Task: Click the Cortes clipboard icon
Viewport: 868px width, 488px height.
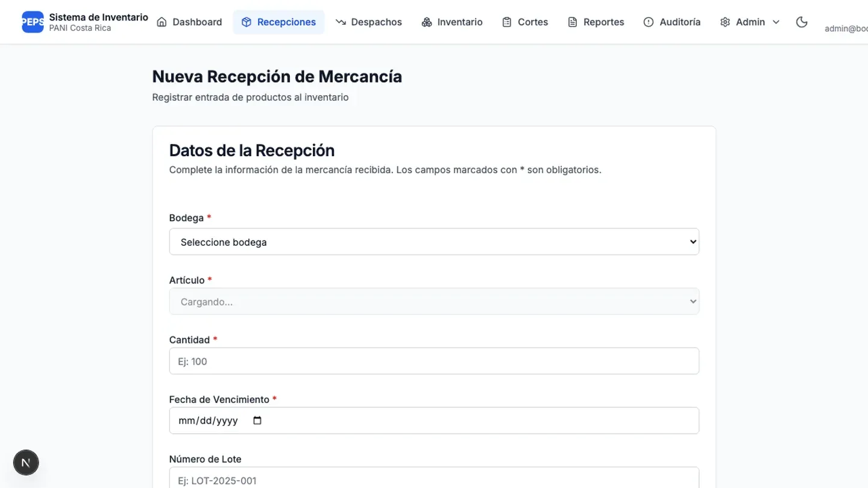Action: tap(507, 22)
